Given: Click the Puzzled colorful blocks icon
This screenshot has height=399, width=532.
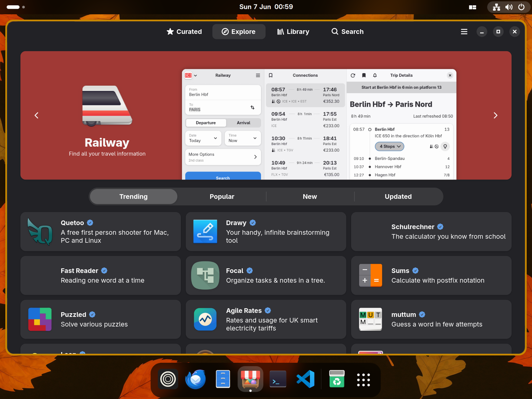Looking at the screenshot, I should pyautogui.click(x=40, y=319).
